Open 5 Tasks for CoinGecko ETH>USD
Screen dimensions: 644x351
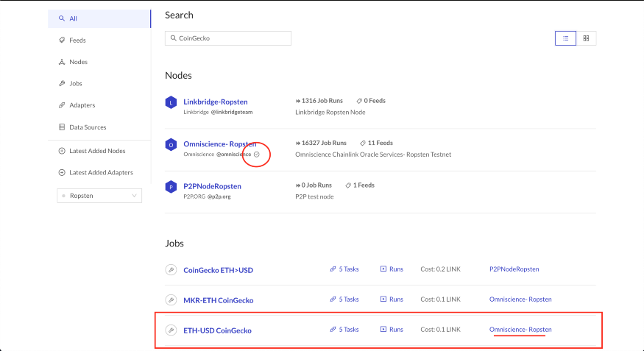point(344,269)
